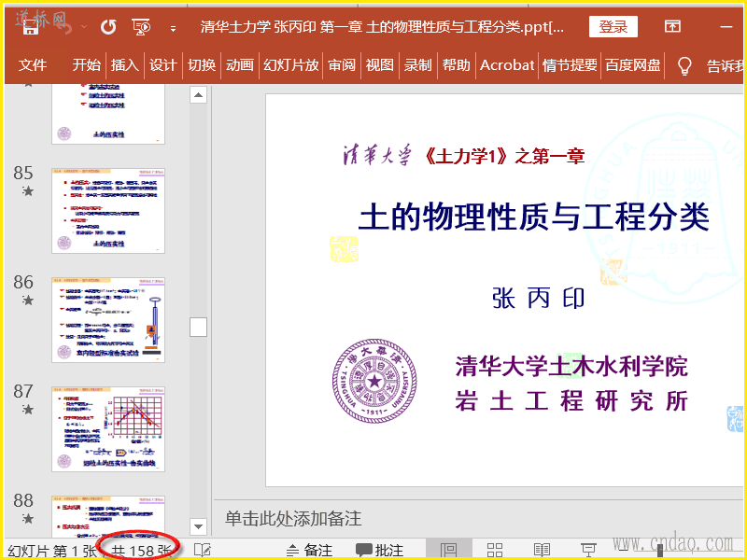Screen dimensions: 747x560
Task: Open the 录制 ribbon tab
Action: [x=417, y=65]
